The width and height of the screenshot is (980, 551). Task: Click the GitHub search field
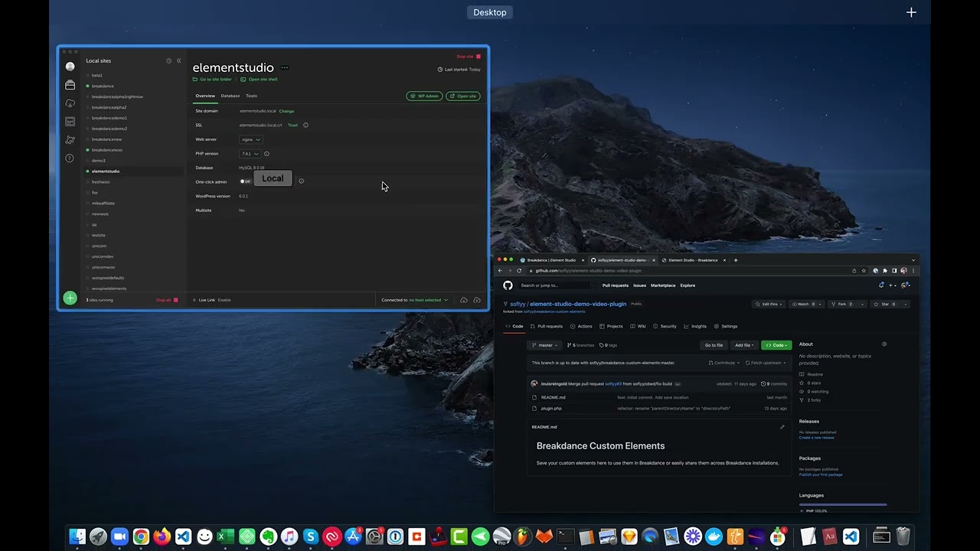pos(557,285)
